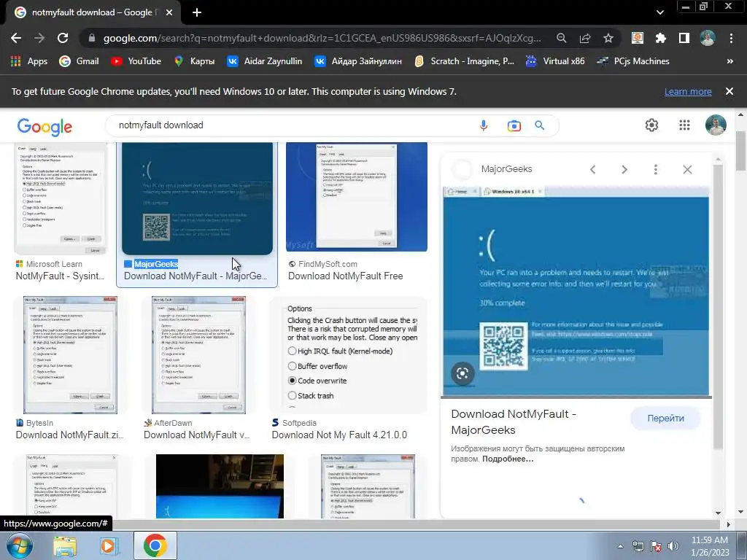Go to the Google logo homepage
Image resolution: width=747 pixels, height=560 pixels.
[x=44, y=127]
